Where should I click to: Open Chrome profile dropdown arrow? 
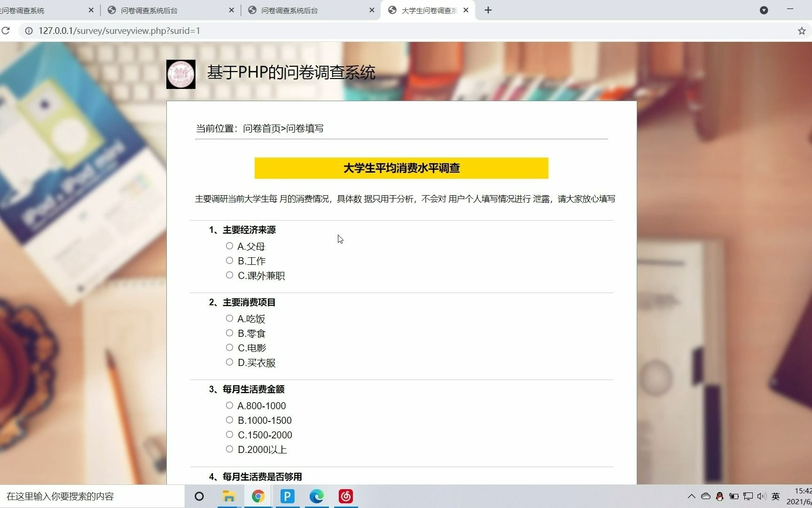pyautogui.click(x=764, y=10)
